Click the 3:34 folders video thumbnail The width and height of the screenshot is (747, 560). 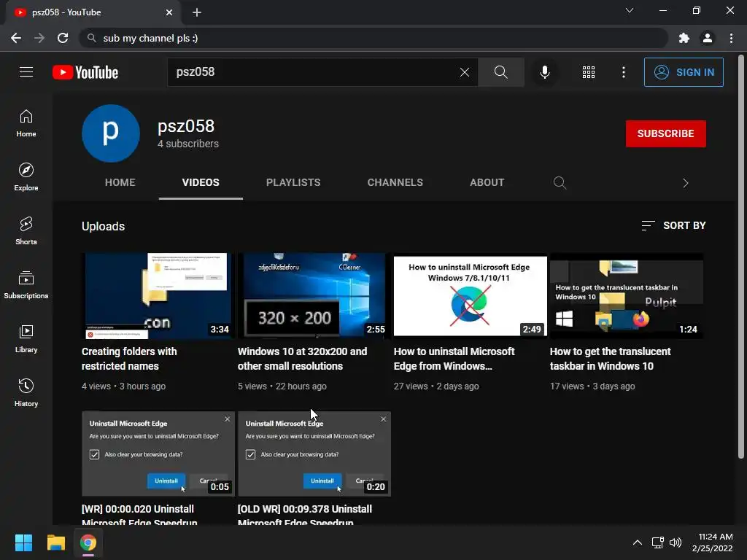(x=158, y=296)
